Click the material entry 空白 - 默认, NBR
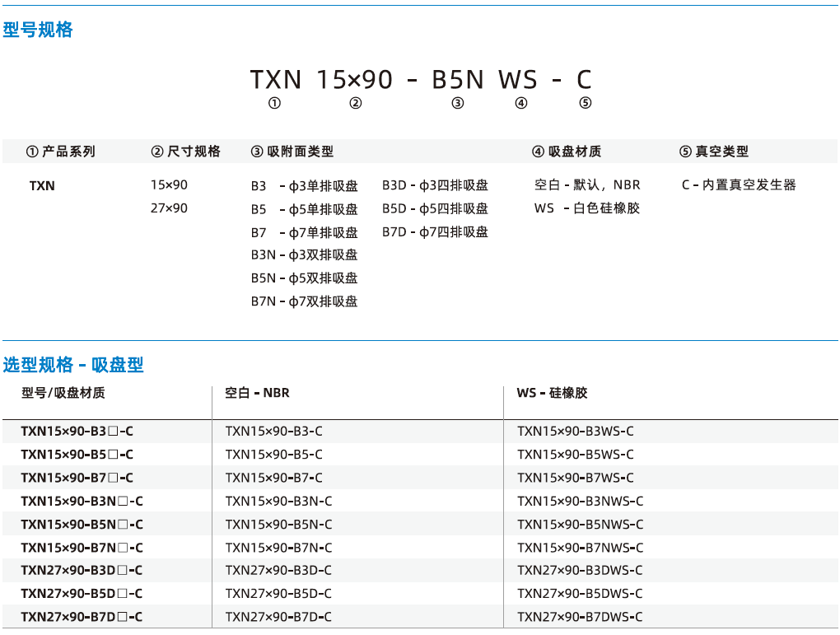This screenshot has width=840, height=635. [x=587, y=184]
